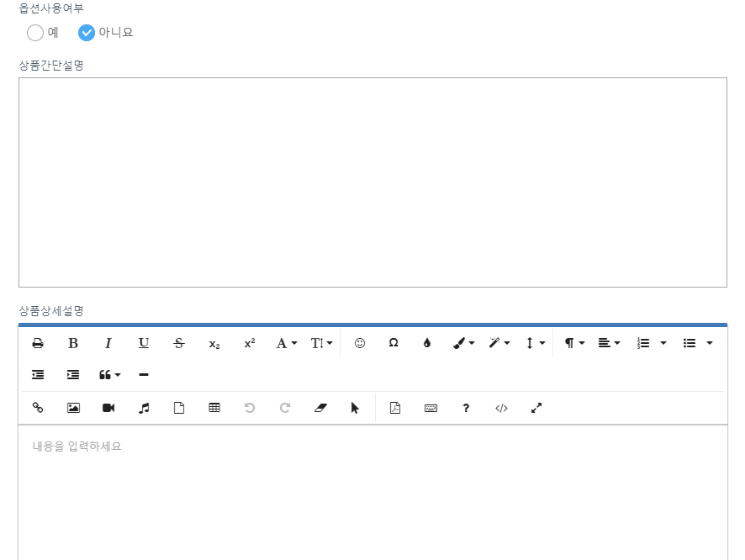Screen dimensions: 745x560
Task: Open the special characters Omega icon
Action: (394, 343)
